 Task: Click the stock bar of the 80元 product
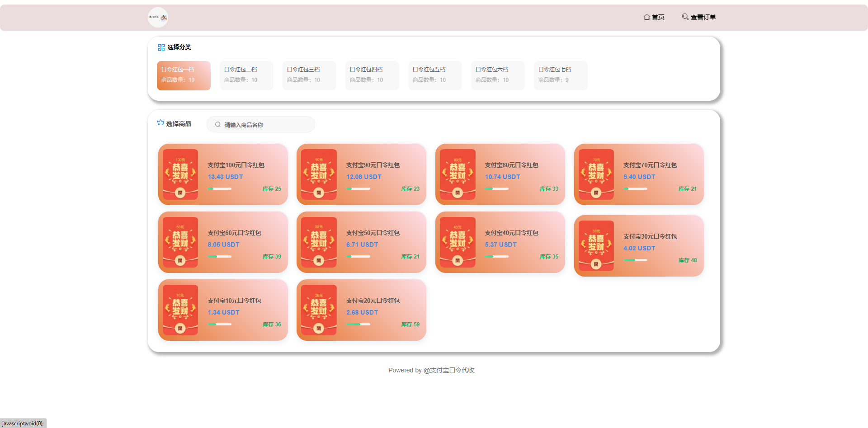tap(497, 188)
